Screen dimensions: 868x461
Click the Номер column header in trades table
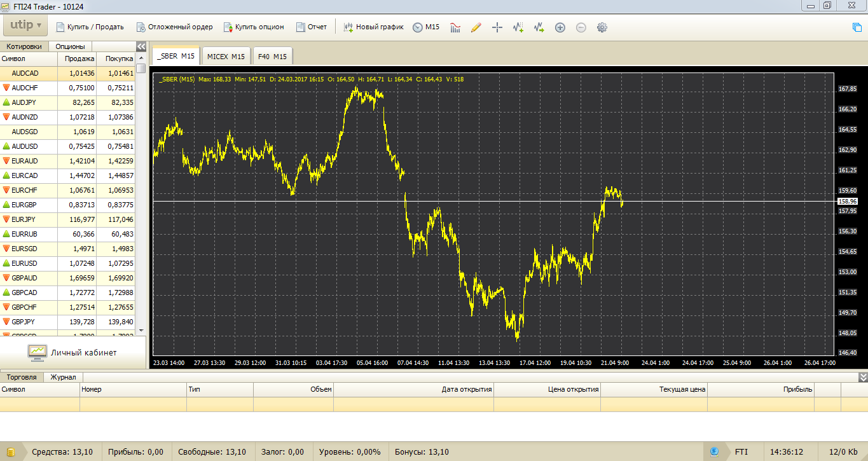click(133, 389)
